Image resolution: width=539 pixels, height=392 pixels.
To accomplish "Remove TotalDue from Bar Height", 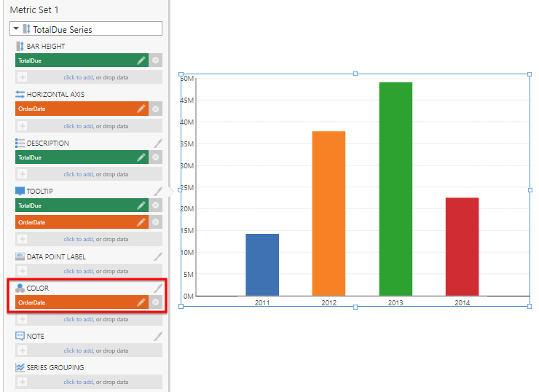I will [156, 60].
